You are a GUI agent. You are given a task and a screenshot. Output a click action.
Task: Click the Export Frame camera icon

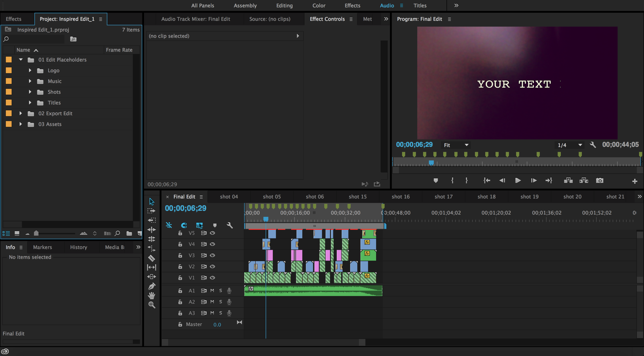599,180
